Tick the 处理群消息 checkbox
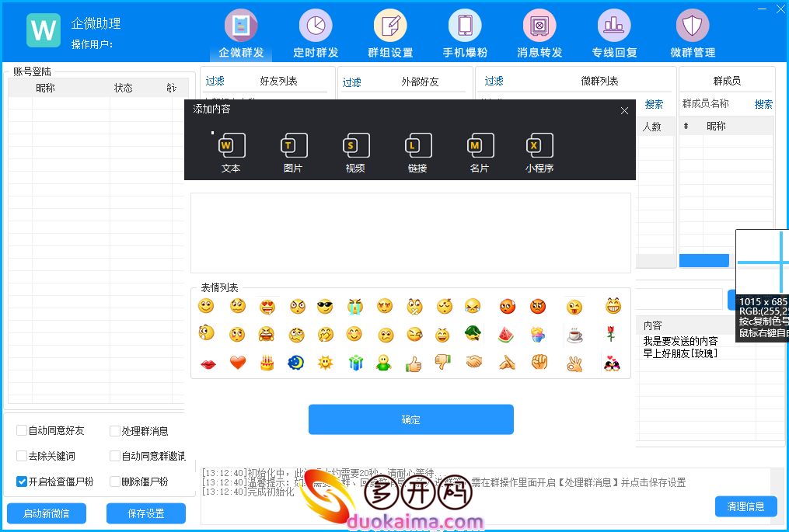 pyautogui.click(x=115, y=431)
